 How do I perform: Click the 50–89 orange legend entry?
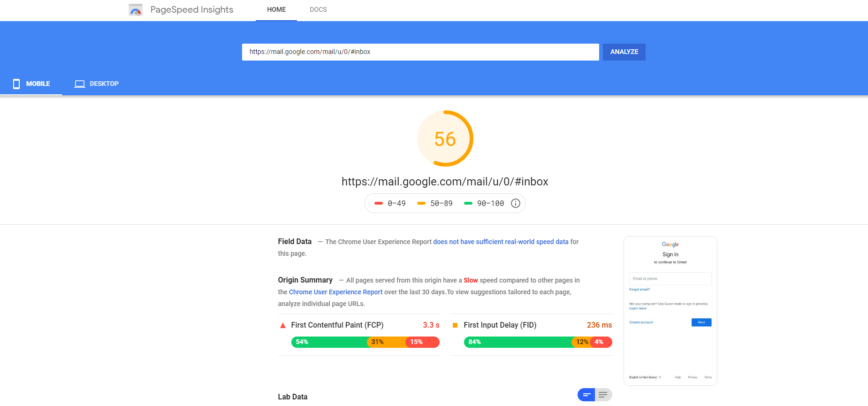435,203
